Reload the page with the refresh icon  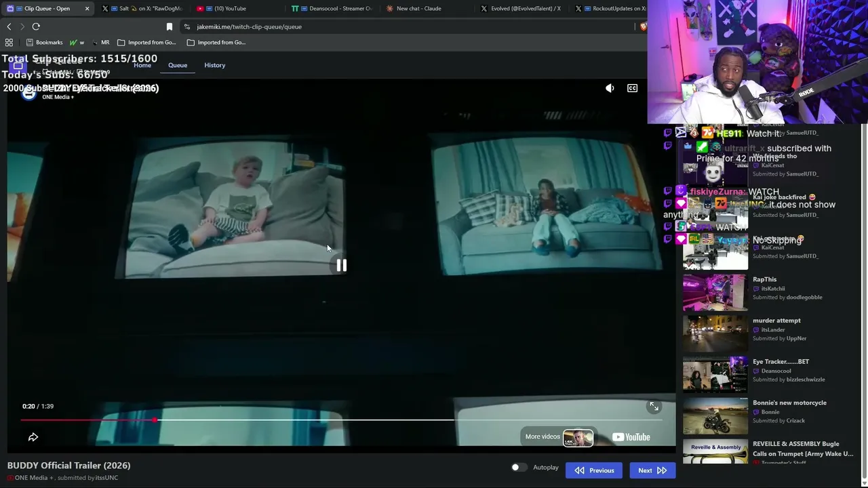[x=36, y=26]
